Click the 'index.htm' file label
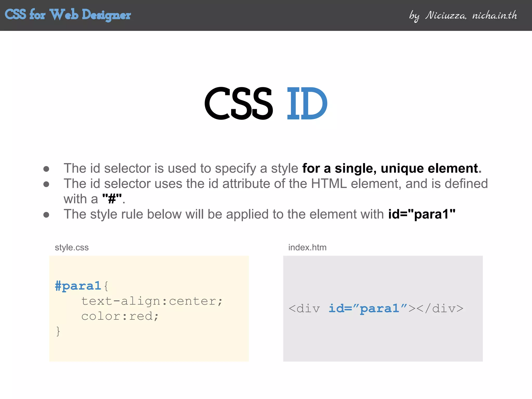This screenshot has width=532, height=399. tap(307, 248)
